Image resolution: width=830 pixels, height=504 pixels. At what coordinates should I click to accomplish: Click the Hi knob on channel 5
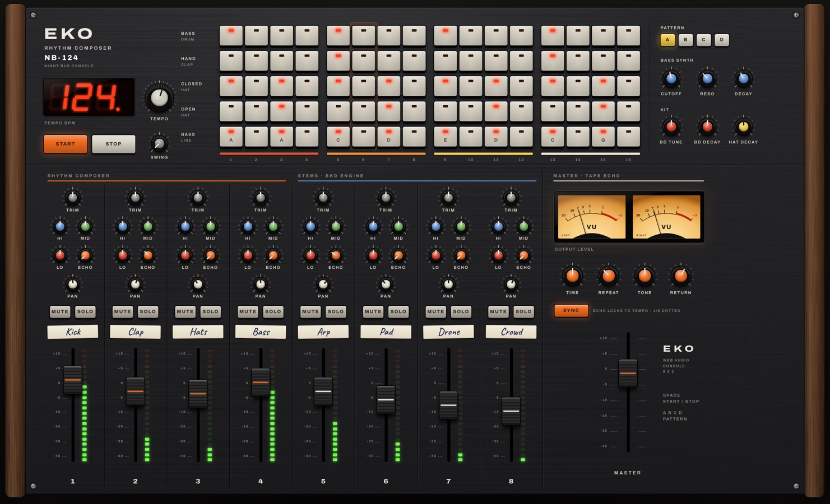[x=310, y=227]
